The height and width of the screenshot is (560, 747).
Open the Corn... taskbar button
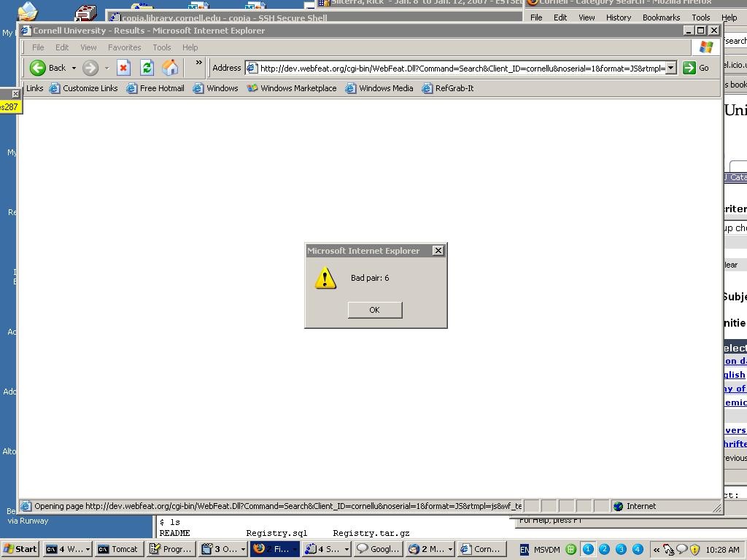click(480, 549)
